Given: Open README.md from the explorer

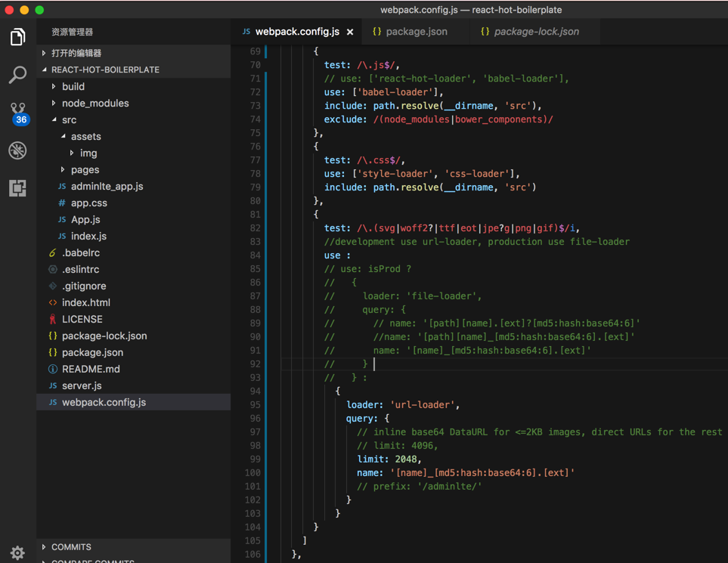Looking at the screenshot, I should (x=91, y=370).
